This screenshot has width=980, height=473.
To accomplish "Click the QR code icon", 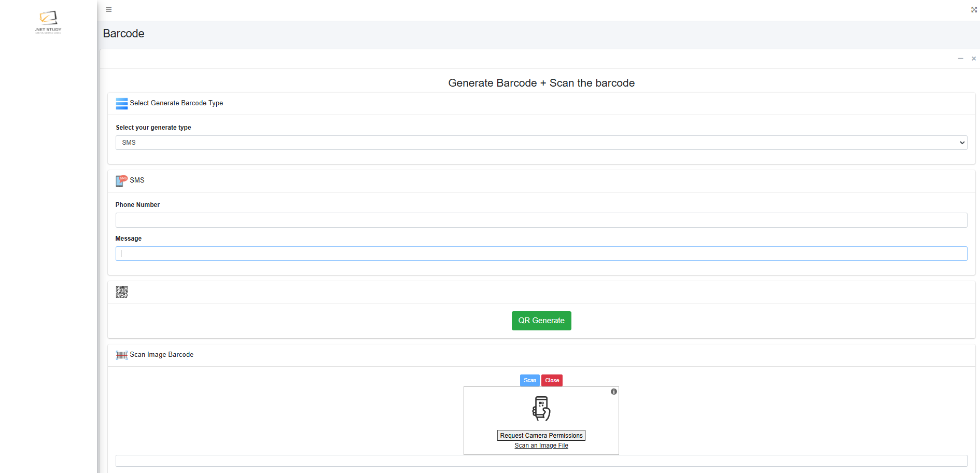I will pyautogui.click(x=121, y=292).
